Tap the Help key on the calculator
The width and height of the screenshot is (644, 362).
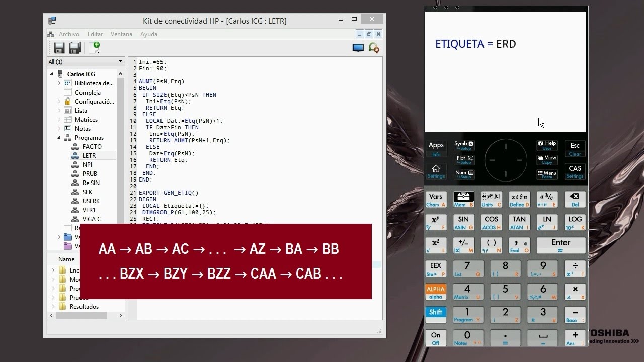pos(547,146)
